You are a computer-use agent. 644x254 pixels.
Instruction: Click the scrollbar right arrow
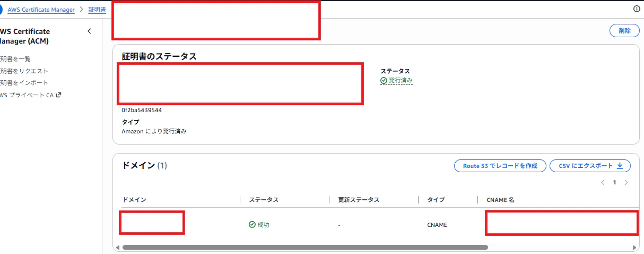coord(636,247)
